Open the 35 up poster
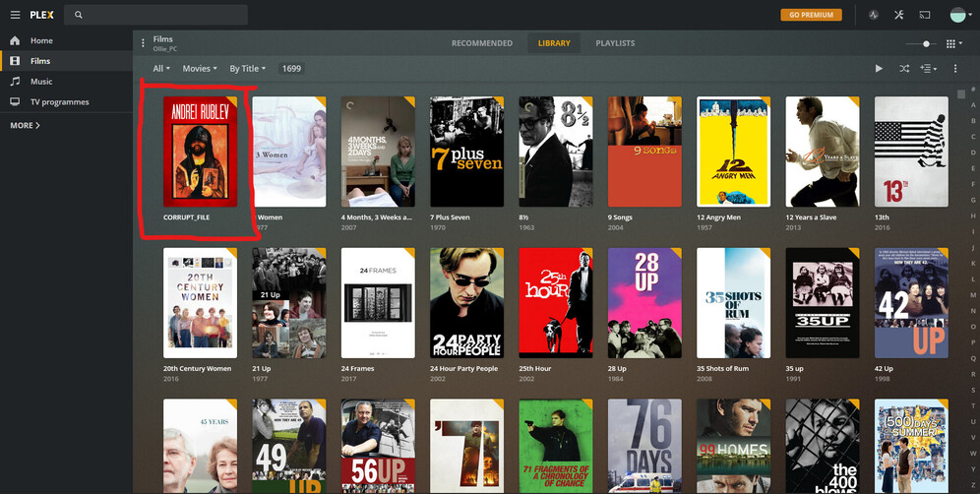This screenshot has height=494, width=980. (x=823, y=303)
